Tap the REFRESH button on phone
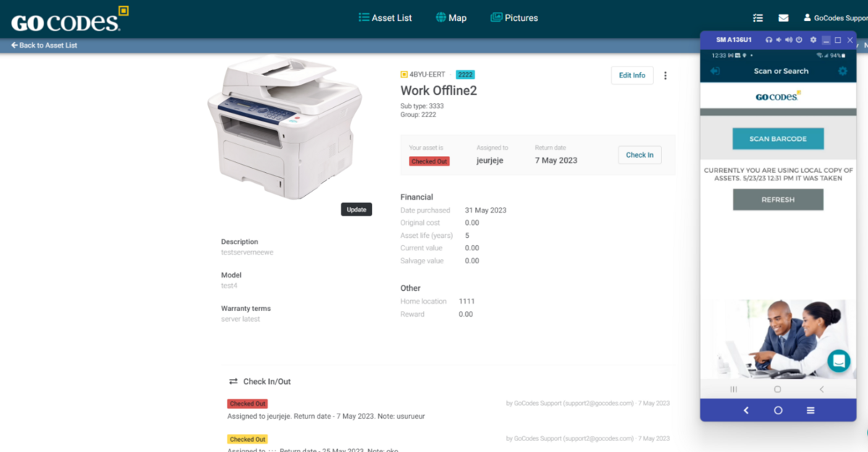The width and height of the screenshot is (868, 452). pos(778,200)
